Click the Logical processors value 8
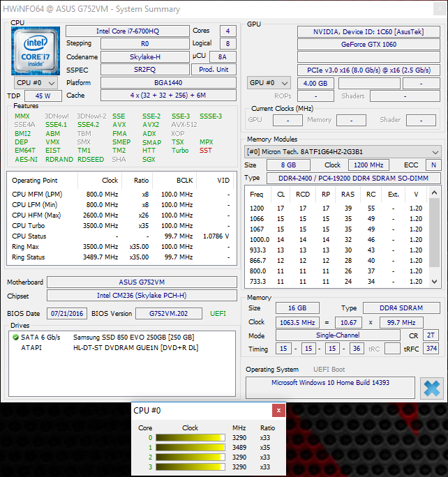This screenshot has height=477, width=448. (x=228, y=44)
